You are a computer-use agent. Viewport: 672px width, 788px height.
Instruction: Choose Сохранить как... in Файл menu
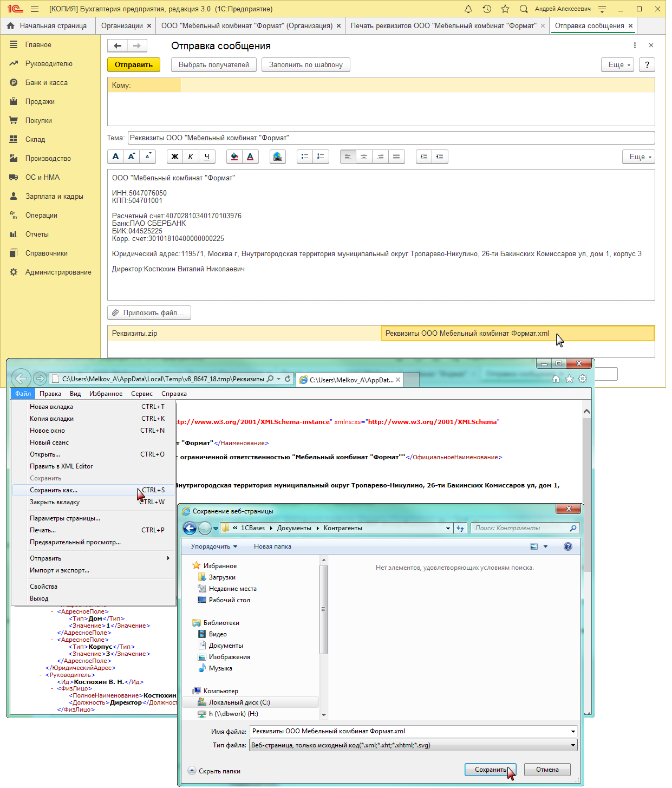tap(94, 490)
